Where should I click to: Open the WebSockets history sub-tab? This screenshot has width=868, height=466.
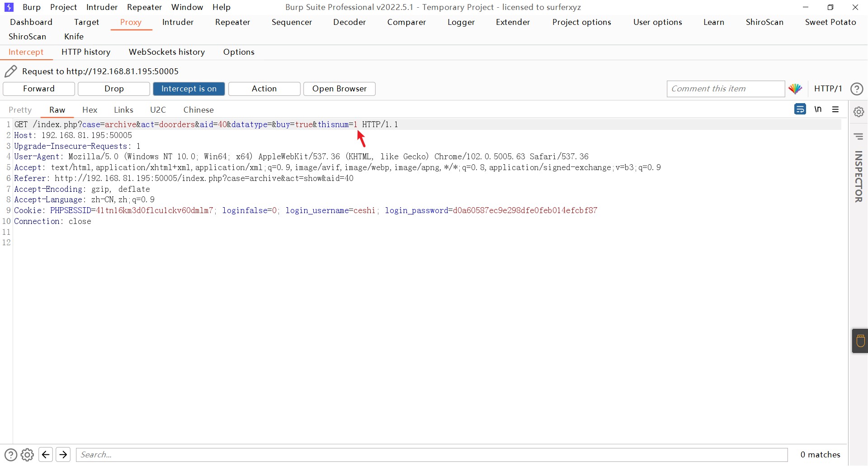(x=167, y=52)
